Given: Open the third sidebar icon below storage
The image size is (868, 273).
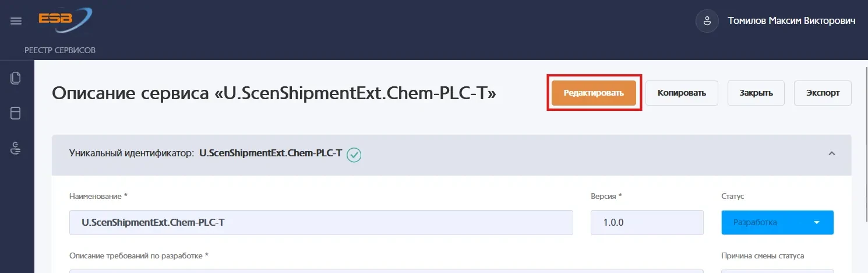Looking at the screenshot, I should [16, 148].
